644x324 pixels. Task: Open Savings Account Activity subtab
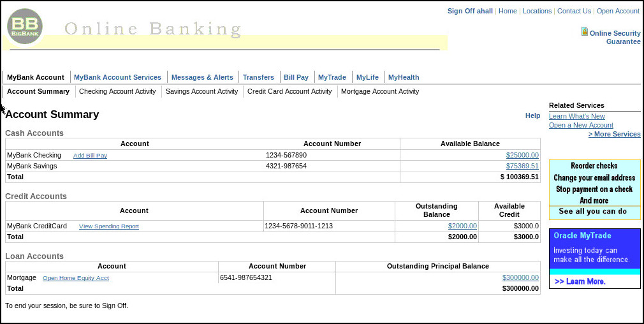tap(201, 91)
